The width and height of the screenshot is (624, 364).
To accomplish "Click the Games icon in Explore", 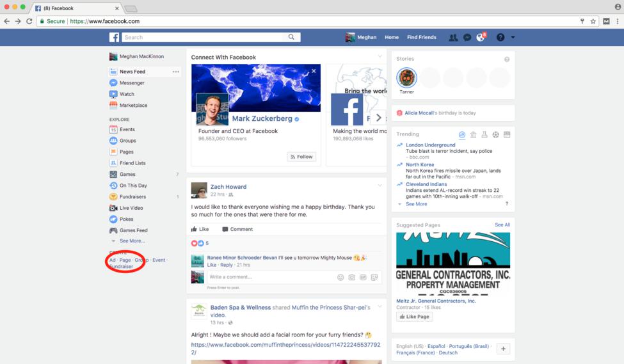I will point(113,174).
